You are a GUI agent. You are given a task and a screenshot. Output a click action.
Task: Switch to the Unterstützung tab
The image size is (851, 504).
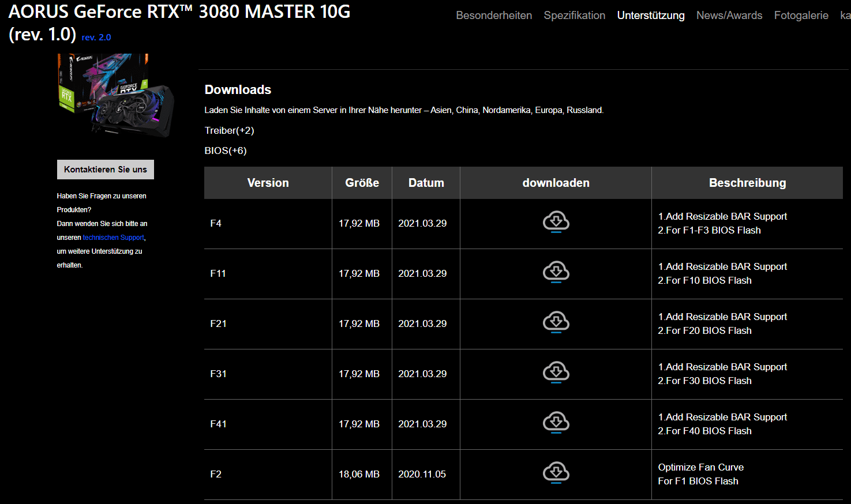point(651,16)
